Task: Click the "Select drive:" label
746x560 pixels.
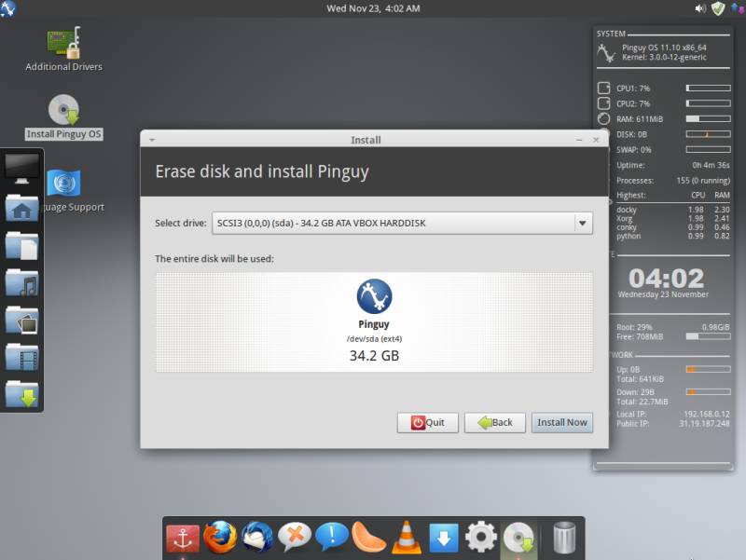Action: [x=181, y=223]
